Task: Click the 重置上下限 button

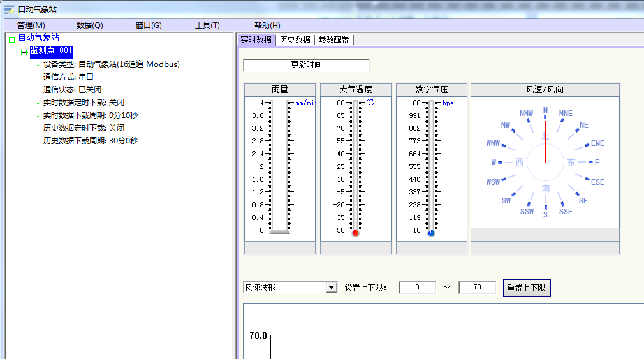Action: click(x=526, y=288)
